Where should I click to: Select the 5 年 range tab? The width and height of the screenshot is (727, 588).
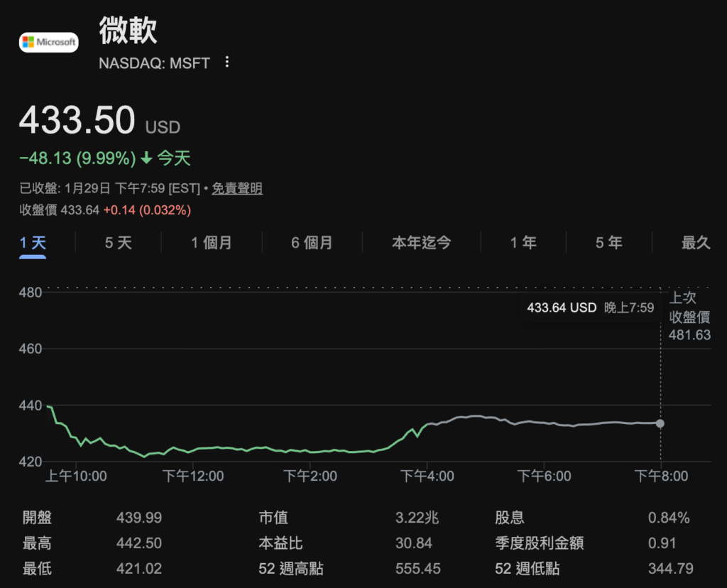608,243
